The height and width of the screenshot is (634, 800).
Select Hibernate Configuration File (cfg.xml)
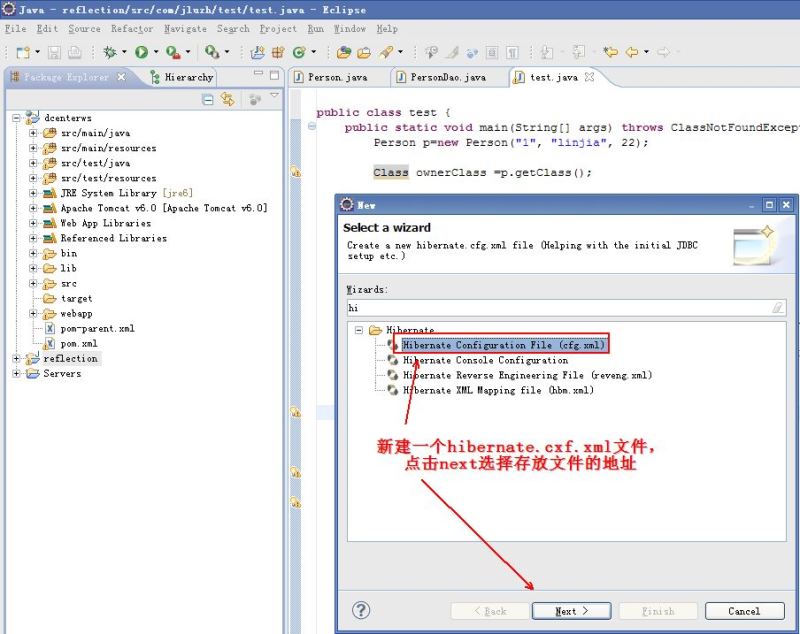pos(503,345)
